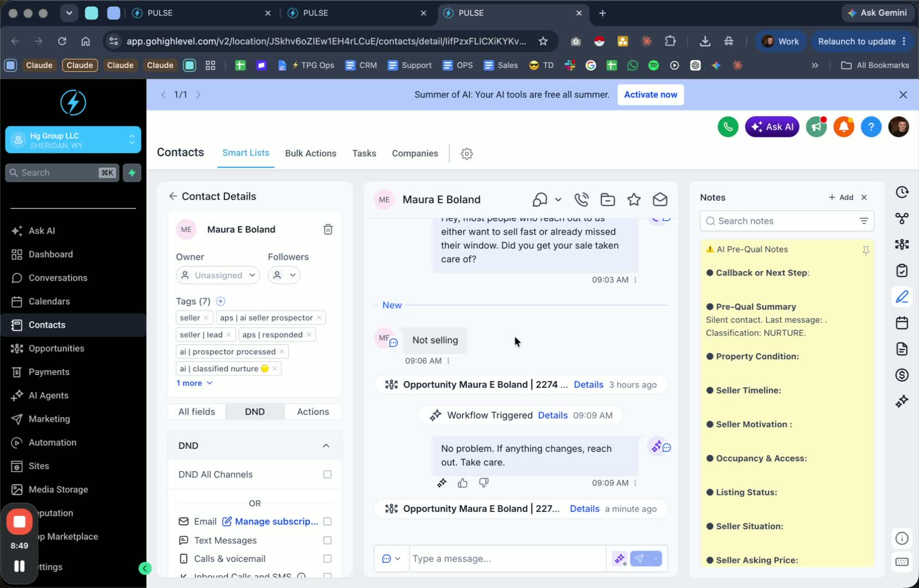
Task: Star the Maura E Boland conversation
Action: [634, 199]
